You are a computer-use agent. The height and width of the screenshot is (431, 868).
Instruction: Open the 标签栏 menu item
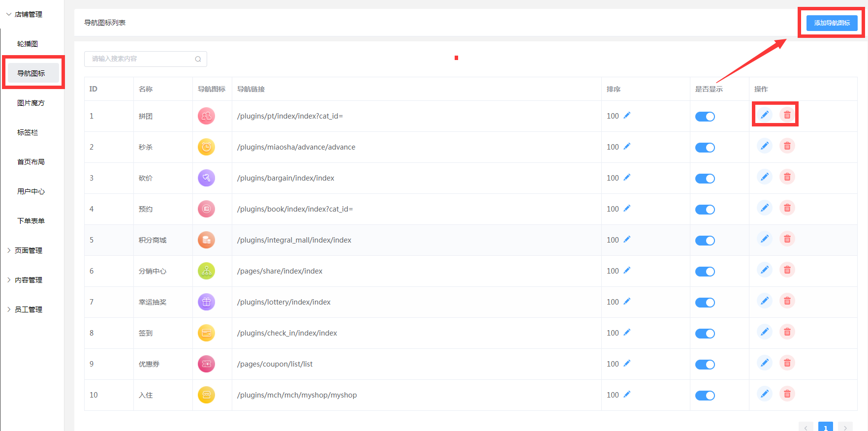(28, 132)
